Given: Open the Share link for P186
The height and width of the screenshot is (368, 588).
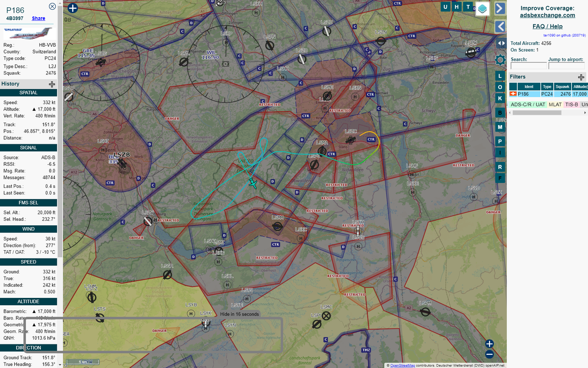Looking at the screenshot, I should pyautogui.click(x=39, y=18).
